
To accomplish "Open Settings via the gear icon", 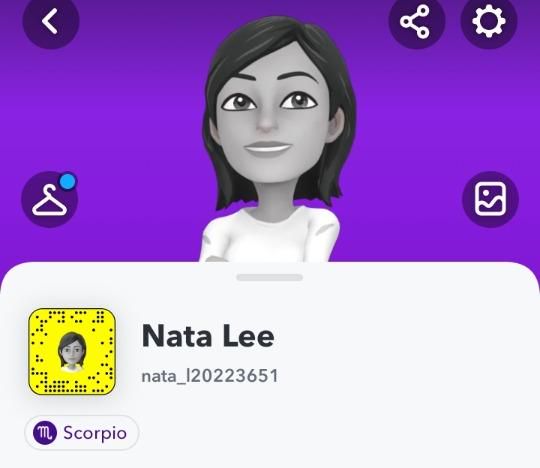I will pyautogui.click(x=489, y=21).
